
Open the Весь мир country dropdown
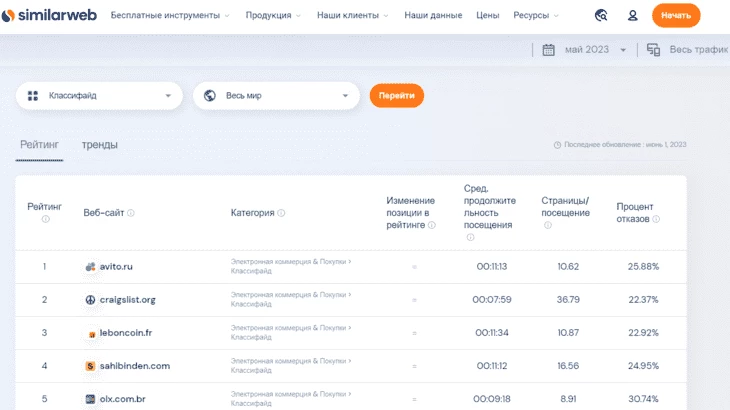click(x=277, y=96)
